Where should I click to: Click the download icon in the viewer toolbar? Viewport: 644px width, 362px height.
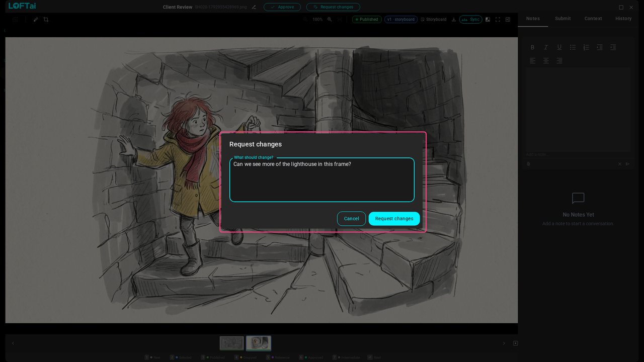(454, 20)
